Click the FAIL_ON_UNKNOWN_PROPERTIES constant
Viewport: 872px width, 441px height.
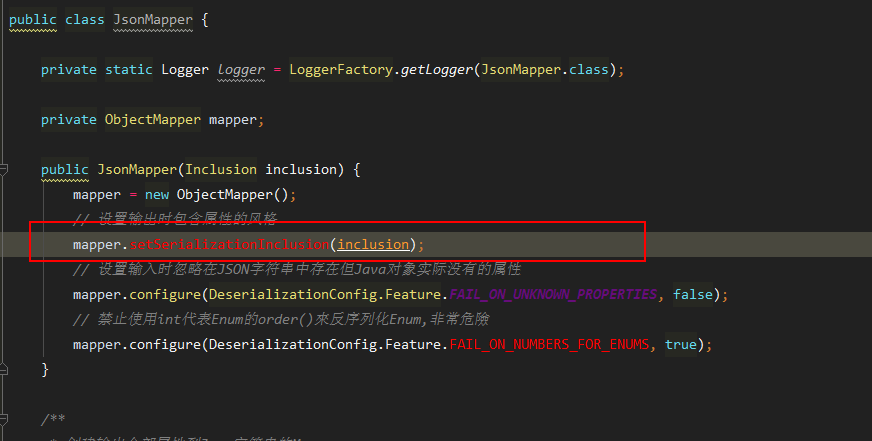click(x=553, y=295)
